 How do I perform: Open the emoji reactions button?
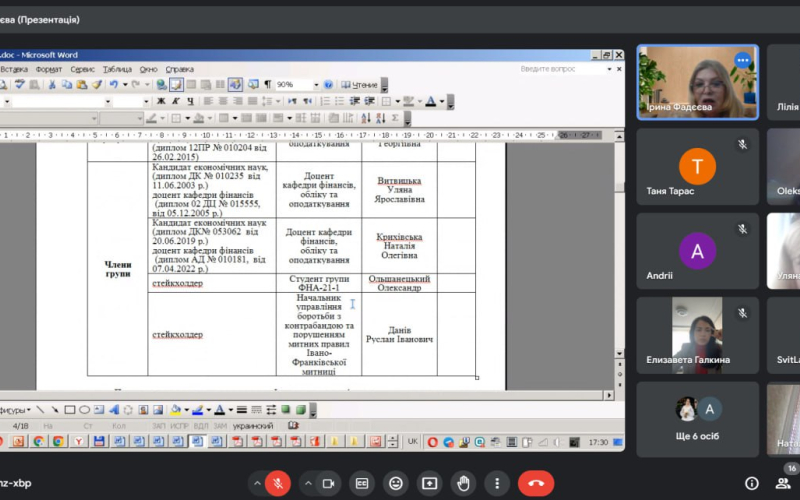click(x=395, y=483)
